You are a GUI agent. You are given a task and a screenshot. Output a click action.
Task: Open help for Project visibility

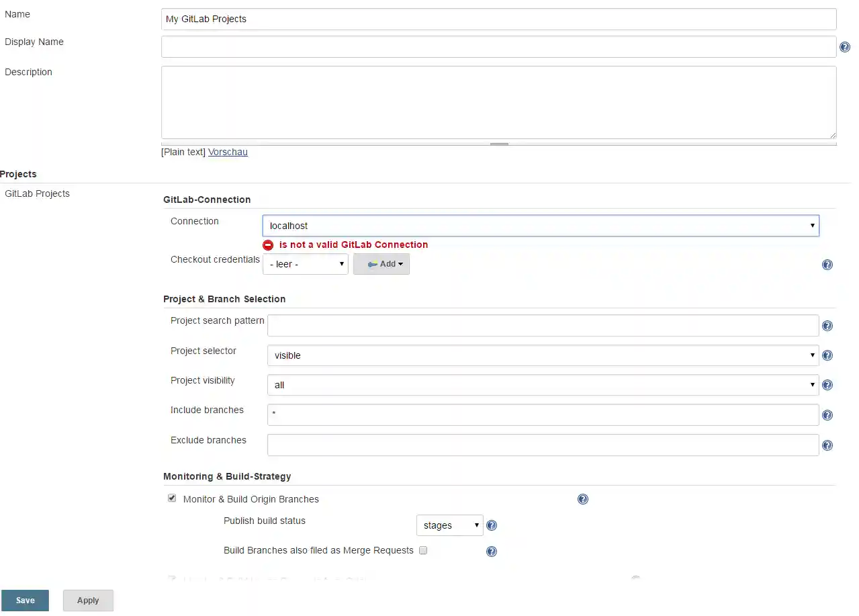(x=827, y=385)
